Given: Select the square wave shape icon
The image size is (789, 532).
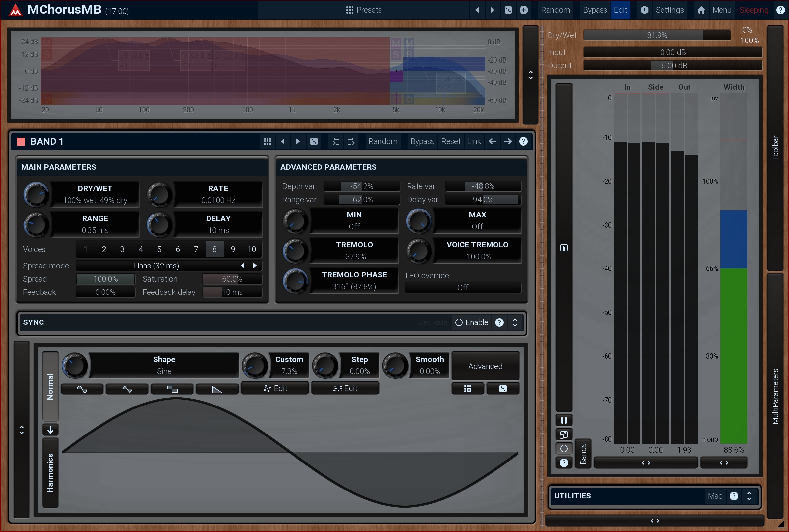Looking at the screenshot, I should click(172, 389).
